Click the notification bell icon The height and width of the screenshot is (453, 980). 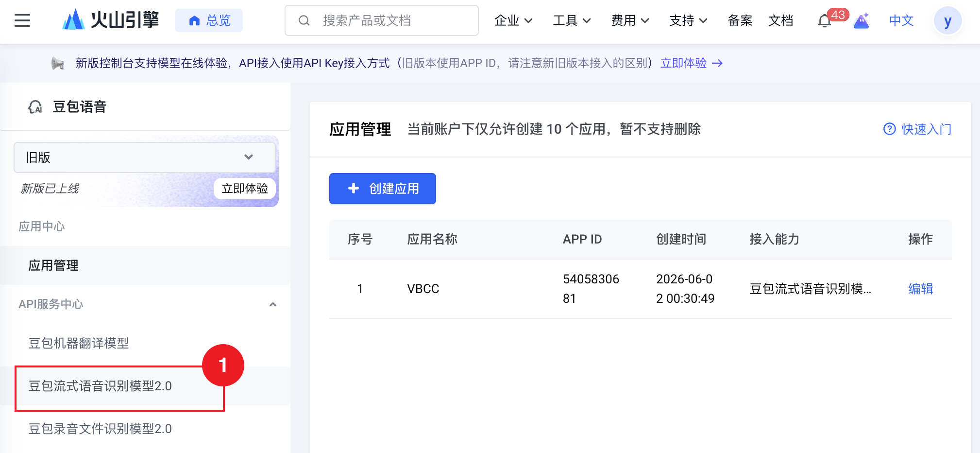pyautogui.click(x=825, y=21)
